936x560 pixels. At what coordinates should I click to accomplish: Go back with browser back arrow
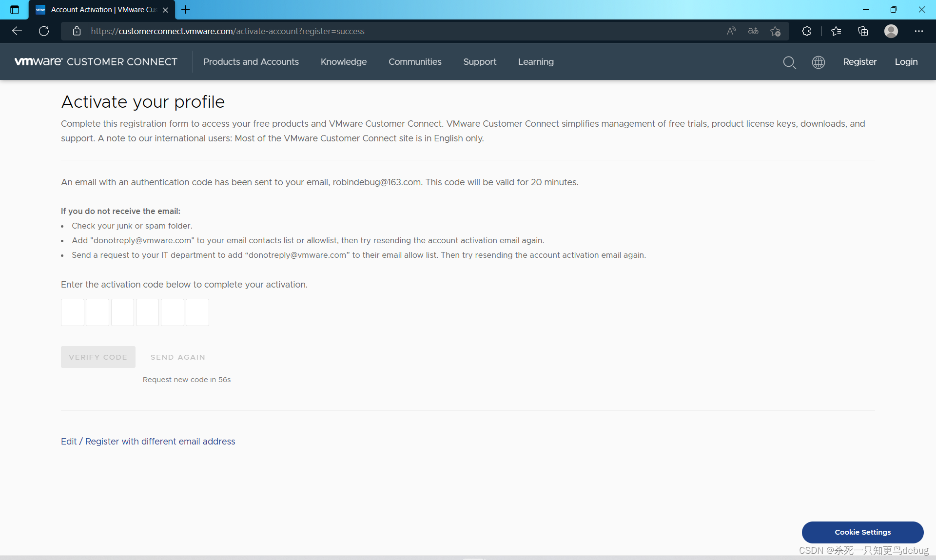pos(17,31)
